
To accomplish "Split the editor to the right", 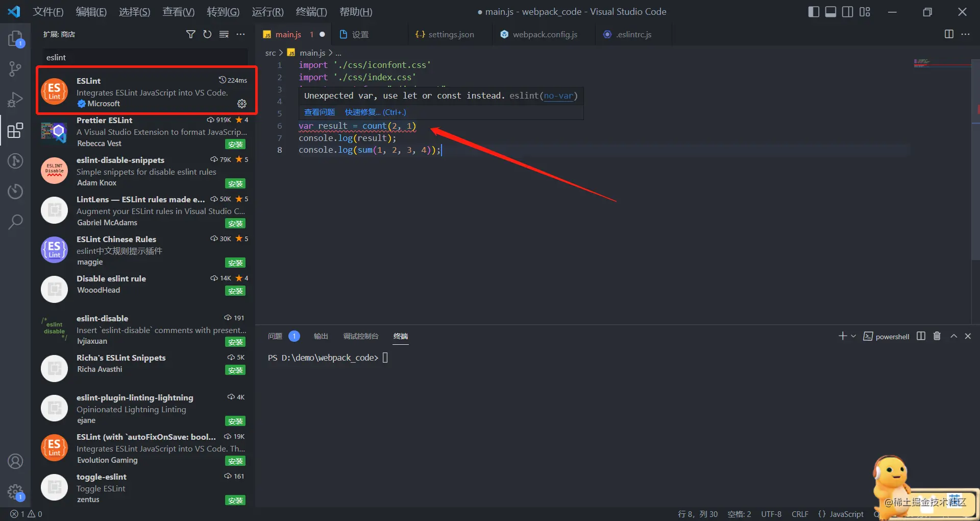I will click(x=949, y=34).
